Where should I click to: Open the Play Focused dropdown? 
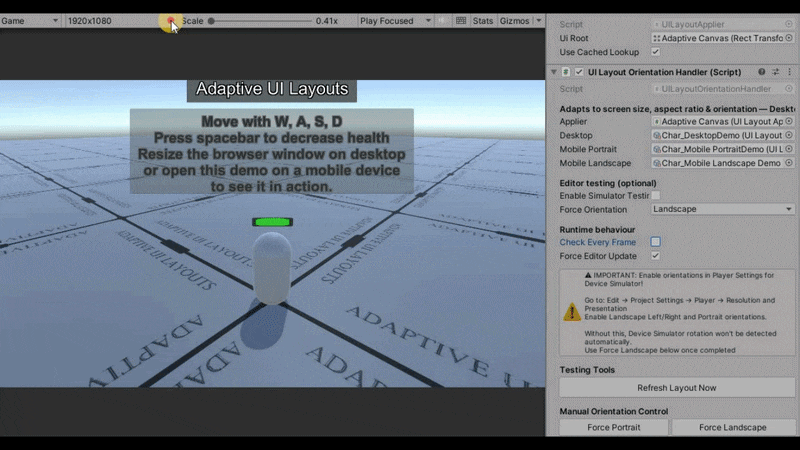click(395, 21)
